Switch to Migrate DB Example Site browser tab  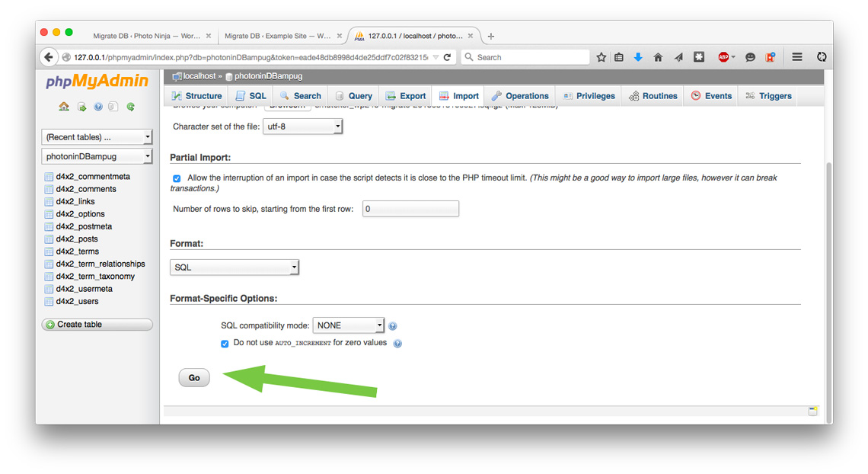click(x=277, y=36)
